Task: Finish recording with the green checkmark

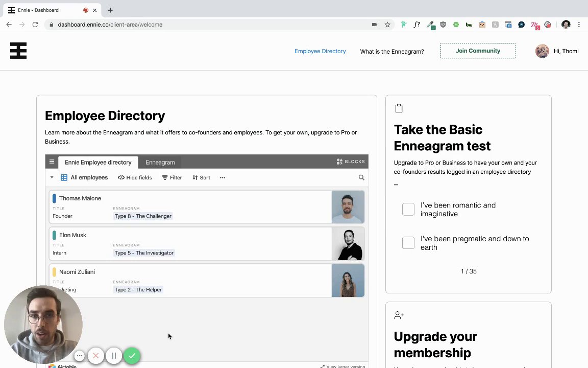Action: [132, 356]
